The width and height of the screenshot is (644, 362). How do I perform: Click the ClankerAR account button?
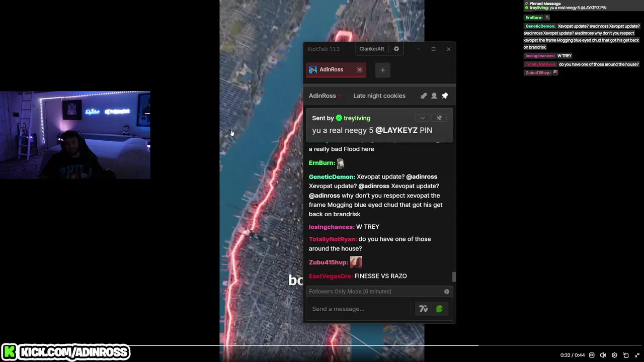pos(372,49)
